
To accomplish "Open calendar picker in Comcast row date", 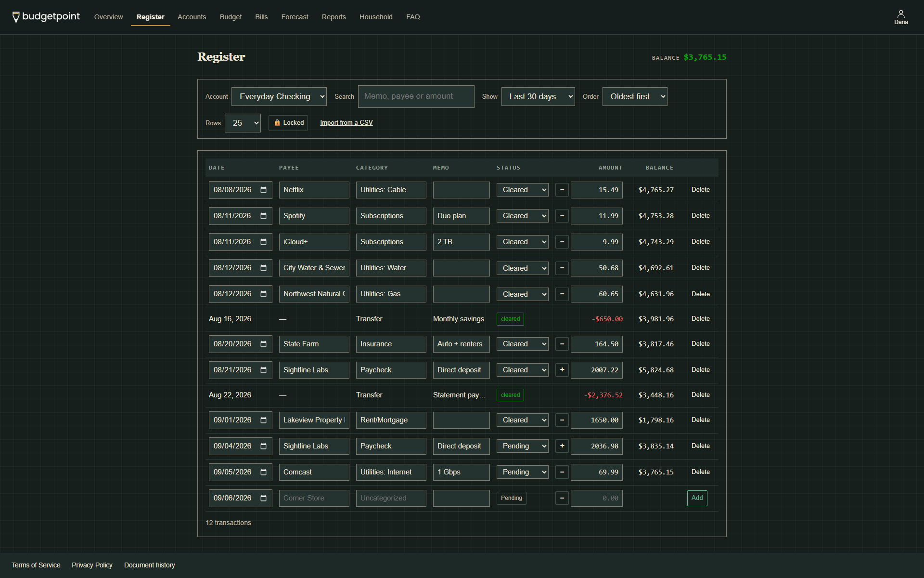I will 263,472.
